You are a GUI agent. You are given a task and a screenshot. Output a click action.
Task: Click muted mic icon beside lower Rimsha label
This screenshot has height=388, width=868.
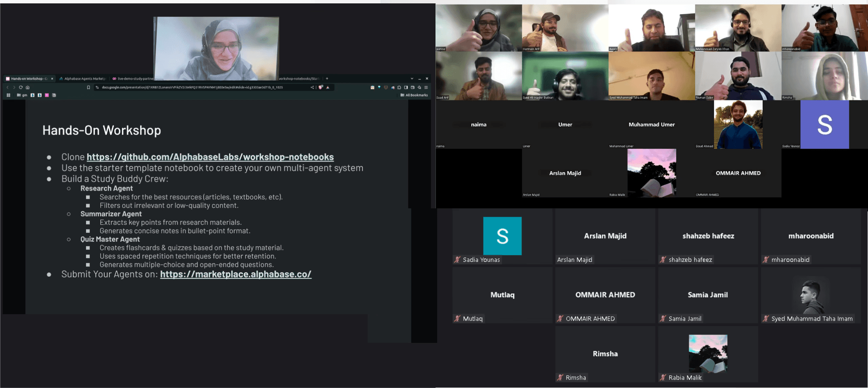coord(560,377)
